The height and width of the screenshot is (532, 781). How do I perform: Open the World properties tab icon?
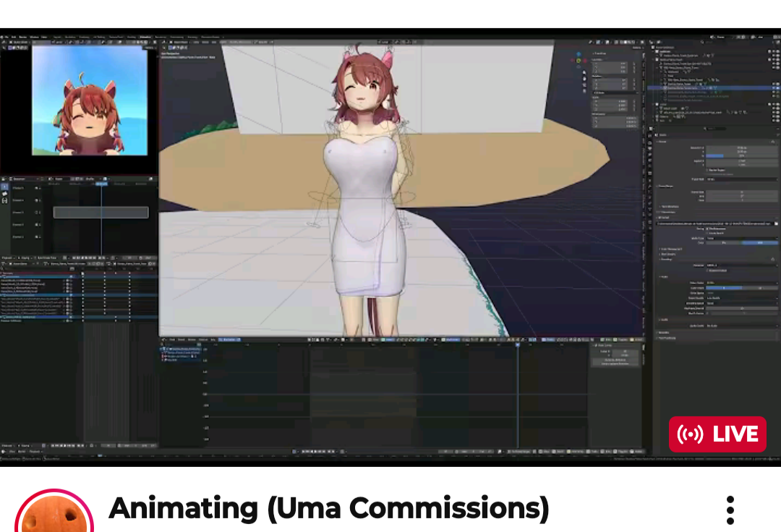point(650,167)
